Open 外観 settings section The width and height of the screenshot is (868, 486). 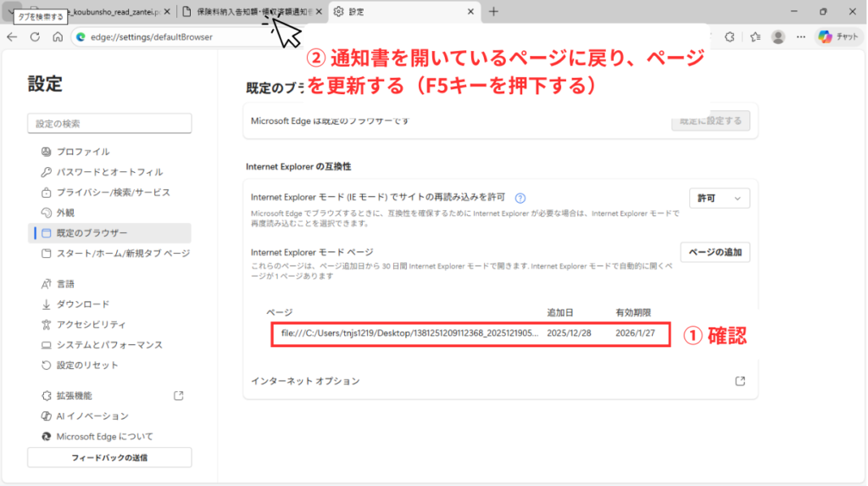point(109,213)
